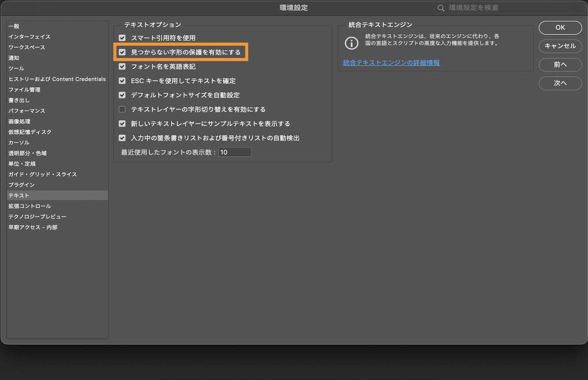Screen dimensions: 588x380
Task: Toggle フォント名を英語表記 off
Action: 122,66
